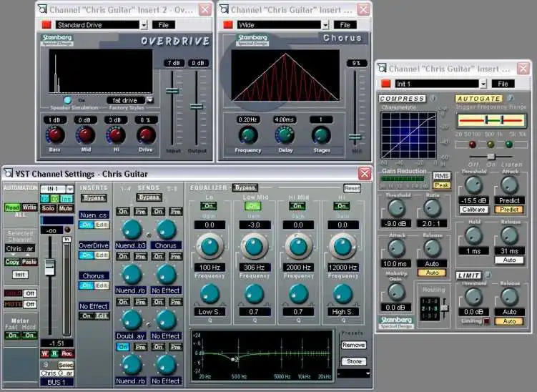The height and width of the screenshot is (392, 537).
Task: Toggle the red power button in dynamics Init 1 window
Action: pyautogui.click(x=386, y=84)
